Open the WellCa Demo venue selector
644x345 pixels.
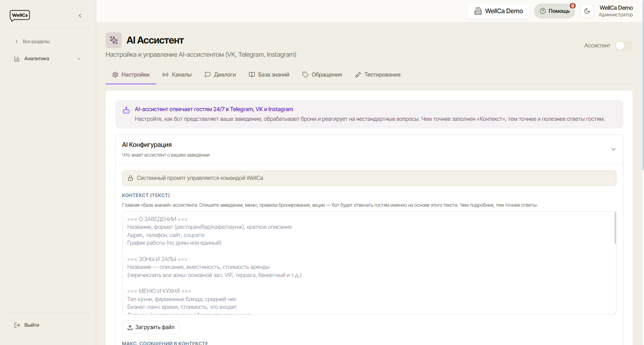(499, 11)
